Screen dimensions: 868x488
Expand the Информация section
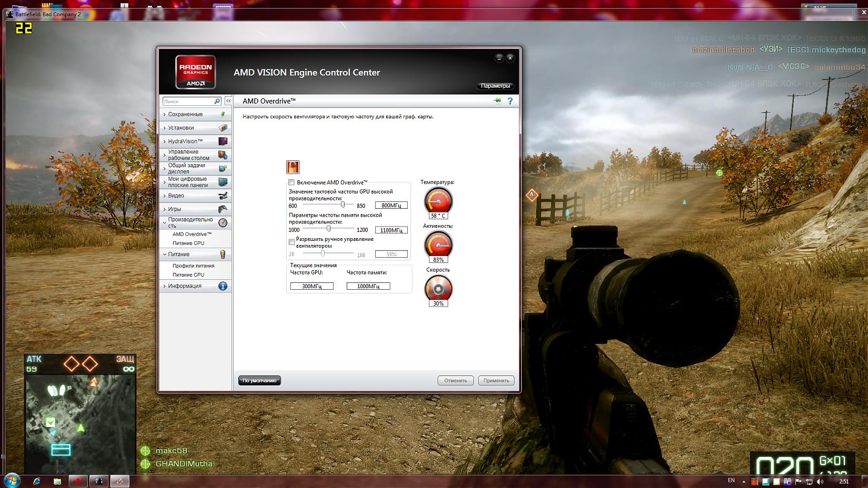[x=165, y=286]
